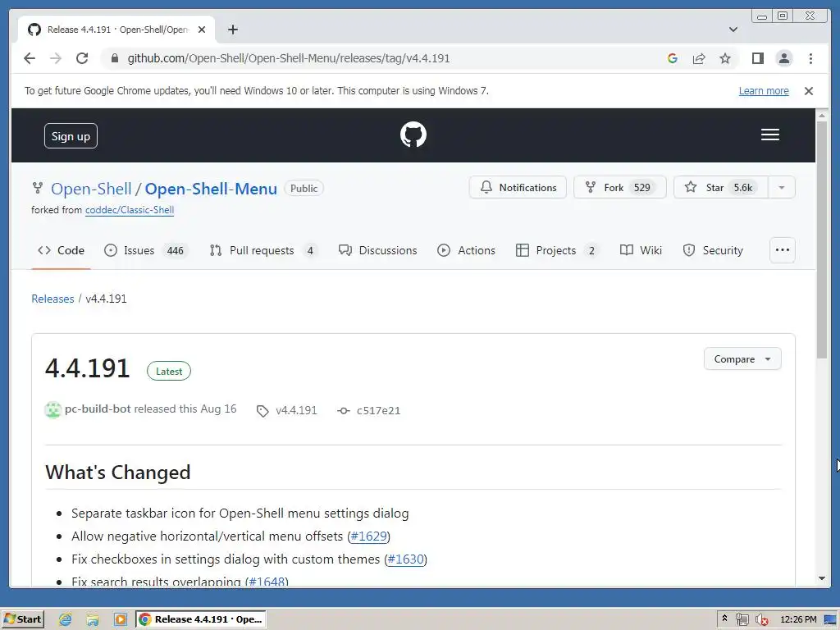The image size is (840, 630).
Task: Expand the Chrome tab search chevron
Action: pyautogui.click(x=733, y=30)
